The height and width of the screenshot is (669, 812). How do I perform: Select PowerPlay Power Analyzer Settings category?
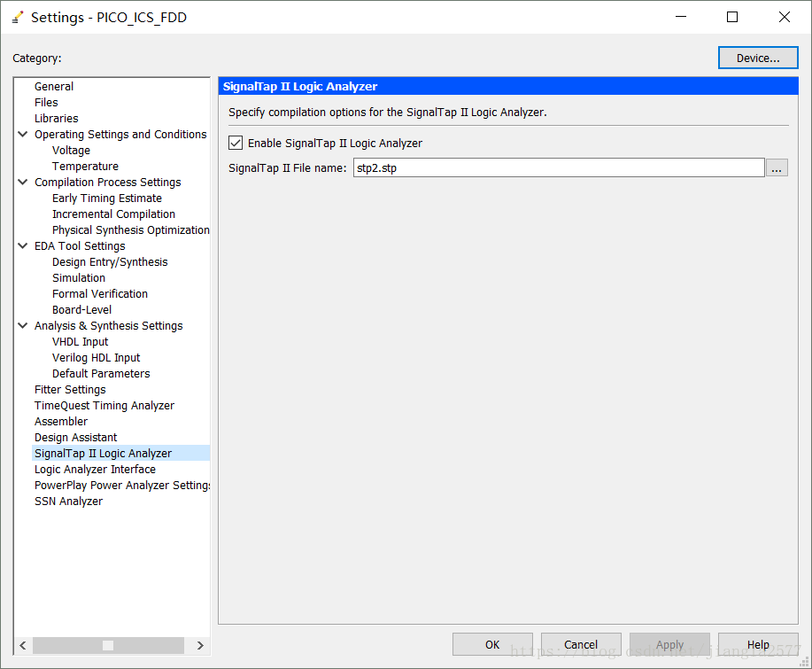(122, 486)
